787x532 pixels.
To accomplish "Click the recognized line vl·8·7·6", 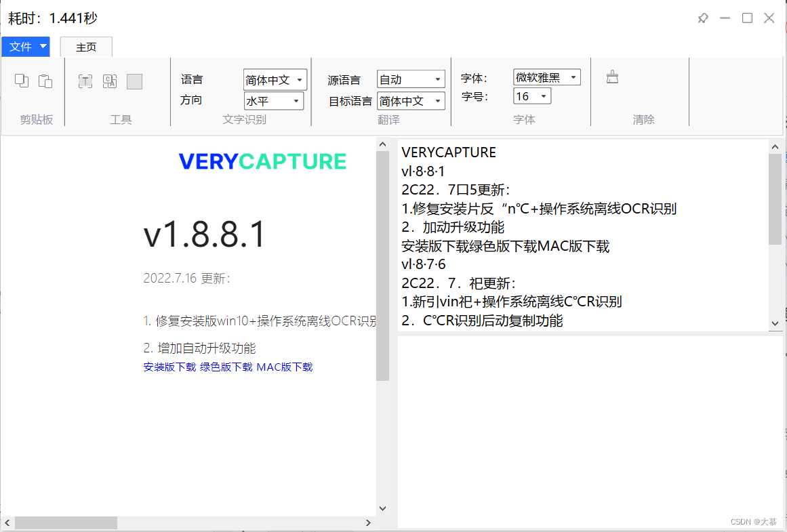I will [424, 264].
